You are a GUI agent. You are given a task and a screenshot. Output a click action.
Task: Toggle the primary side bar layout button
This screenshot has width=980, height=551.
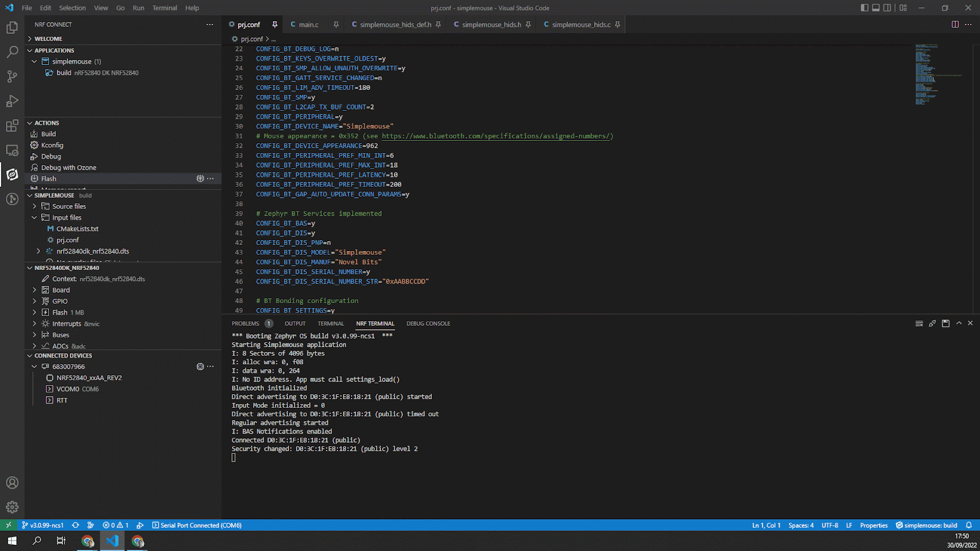click(864, 8)
